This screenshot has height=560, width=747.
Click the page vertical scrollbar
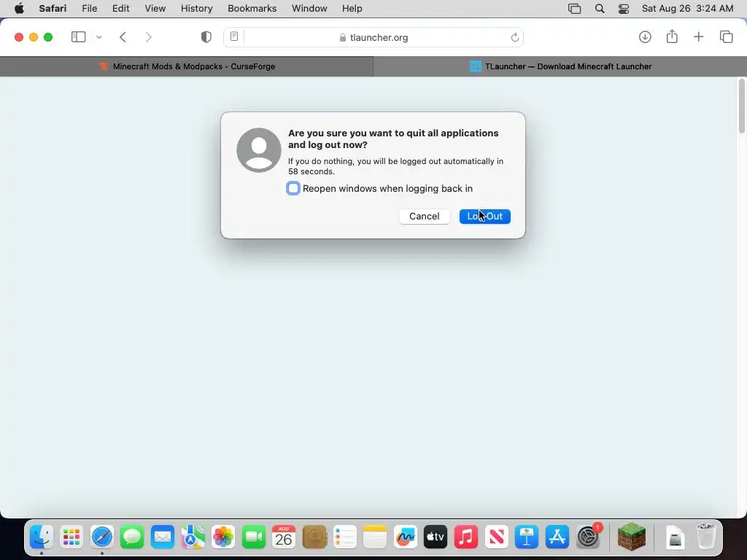click(x=742, y=106)
